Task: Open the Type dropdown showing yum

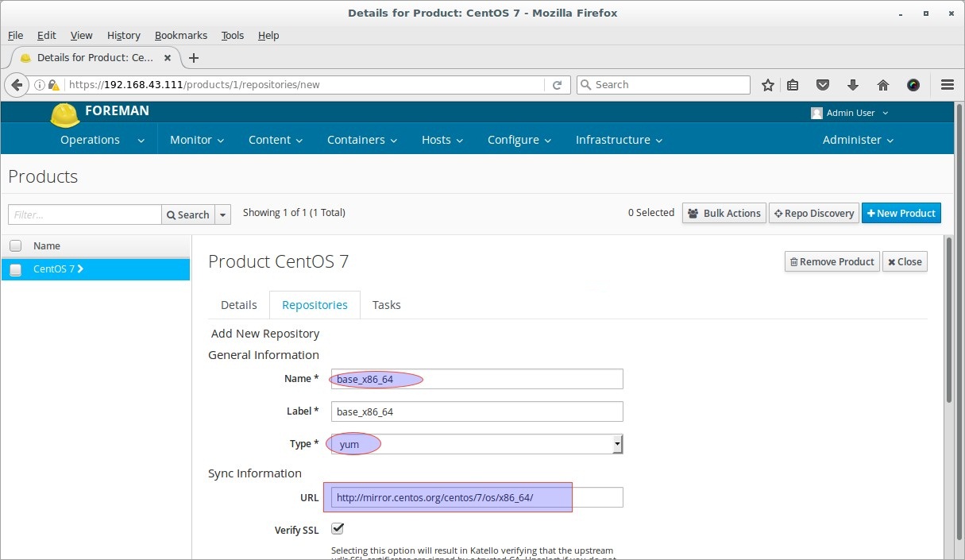Action: click(477, 444)
